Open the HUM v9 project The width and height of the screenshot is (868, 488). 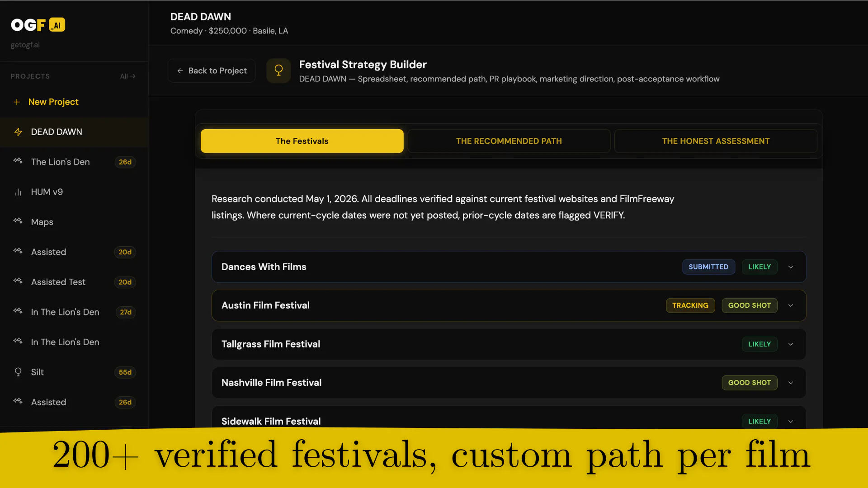pyautogui.click(x=74, y=192)
